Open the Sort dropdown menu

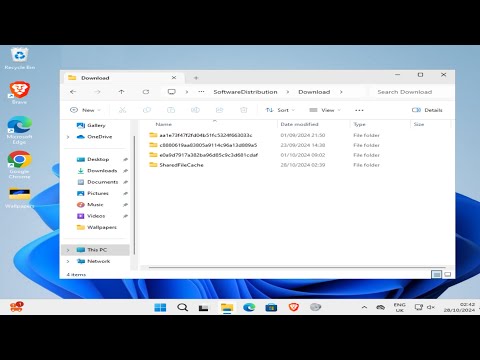click(280, 110)
